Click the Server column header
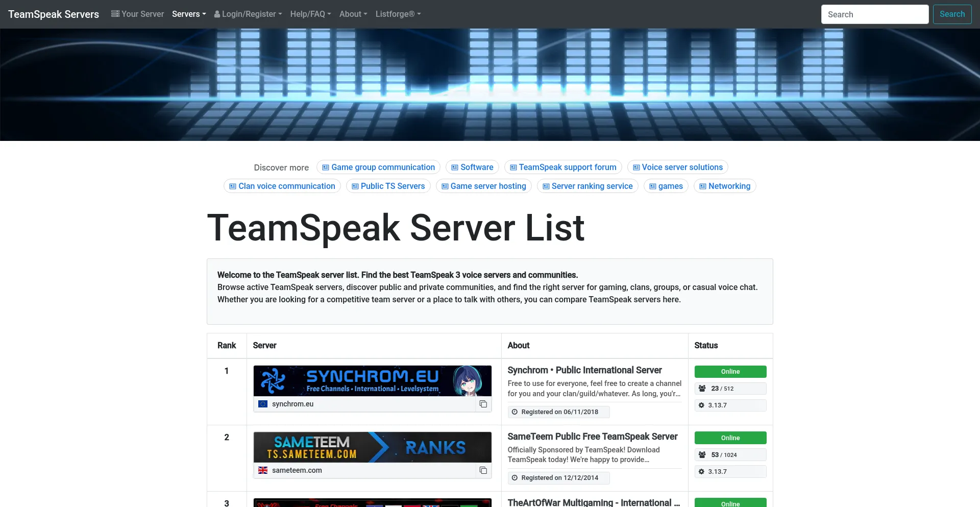Viewport: 980px width, 507px height. [264, 346]
